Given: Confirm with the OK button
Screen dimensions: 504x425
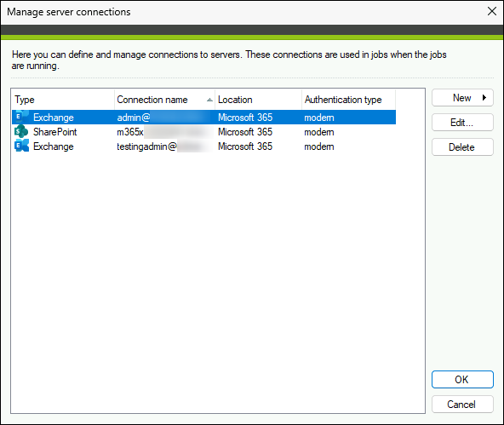Looking at the screenshot, I should point(462,379).
